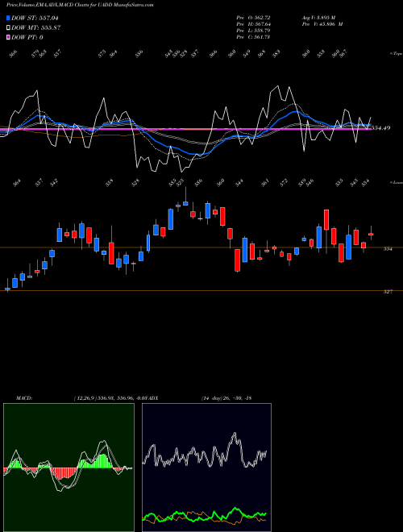
Task: Select the DOW MT: 555.87 label
Action: pos(36,28)
